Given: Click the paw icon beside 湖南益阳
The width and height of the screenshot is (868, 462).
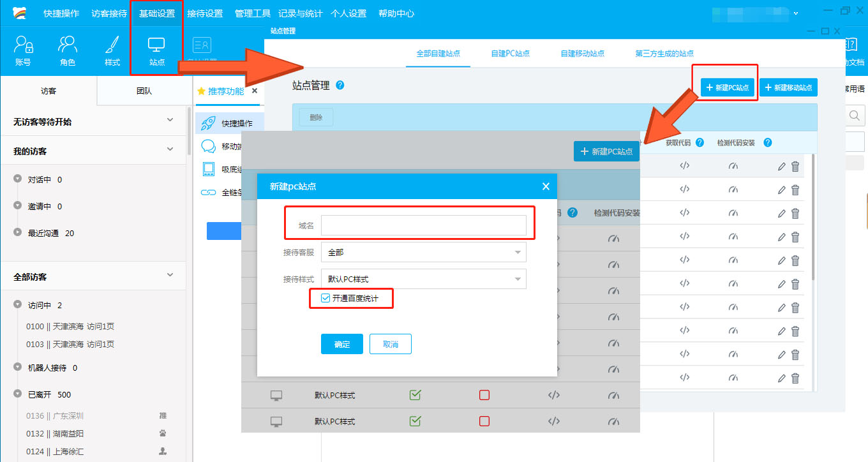Looking at the screenshot, I should coord(163,433).
